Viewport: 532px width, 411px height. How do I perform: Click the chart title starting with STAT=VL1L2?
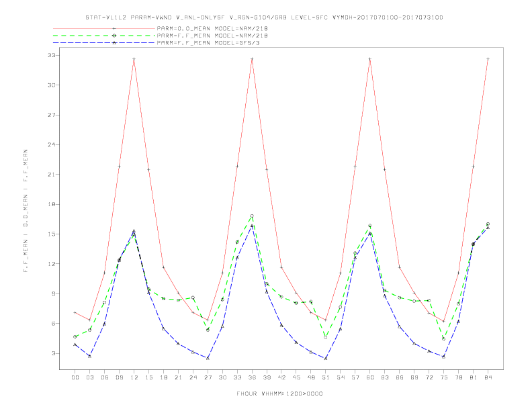264,17
